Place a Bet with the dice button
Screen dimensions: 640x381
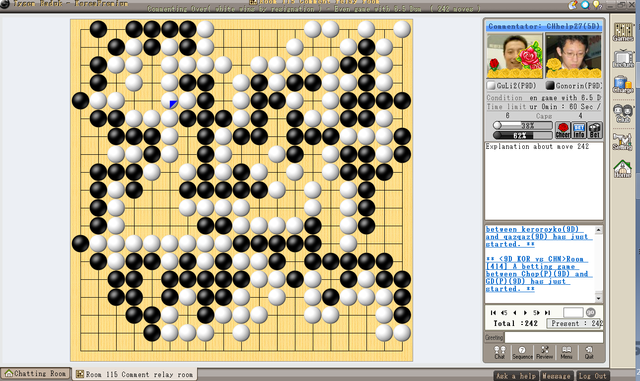point(595,130)
